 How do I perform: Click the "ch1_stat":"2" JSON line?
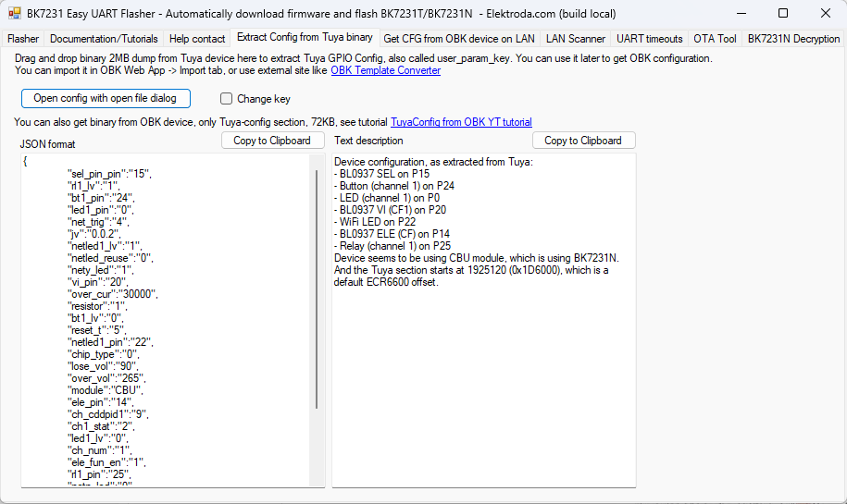click(101, 426)
